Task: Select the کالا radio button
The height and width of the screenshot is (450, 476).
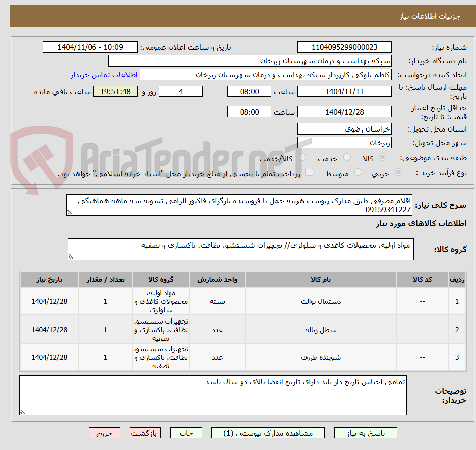Action: pyautogui.click(x=383, y=157)
